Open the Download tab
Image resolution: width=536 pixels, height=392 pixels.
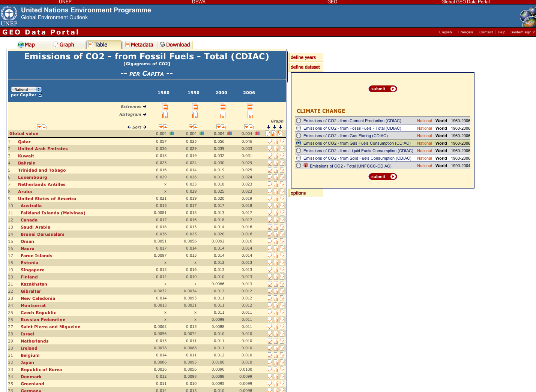click(175, 45)
